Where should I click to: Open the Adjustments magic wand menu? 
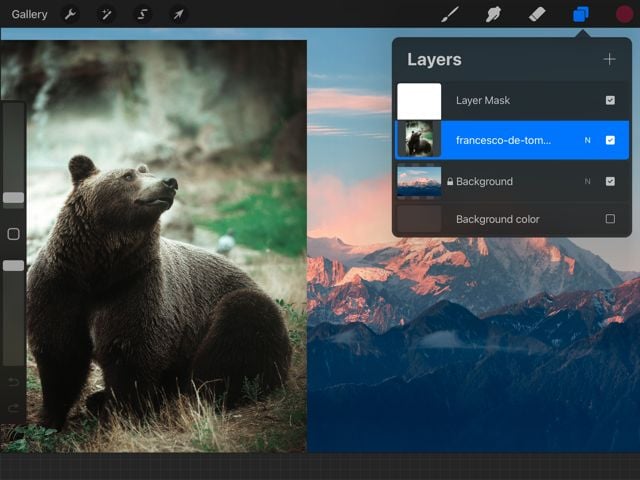click(x=106, y=14)
